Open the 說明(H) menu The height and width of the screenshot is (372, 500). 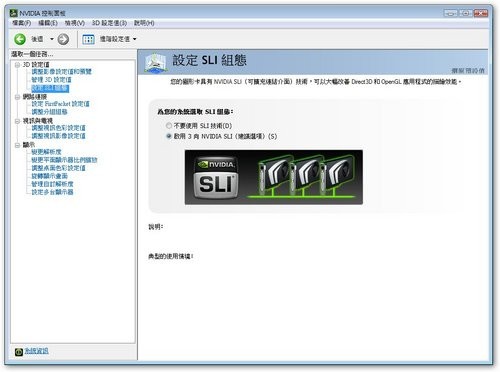(144, 23)
